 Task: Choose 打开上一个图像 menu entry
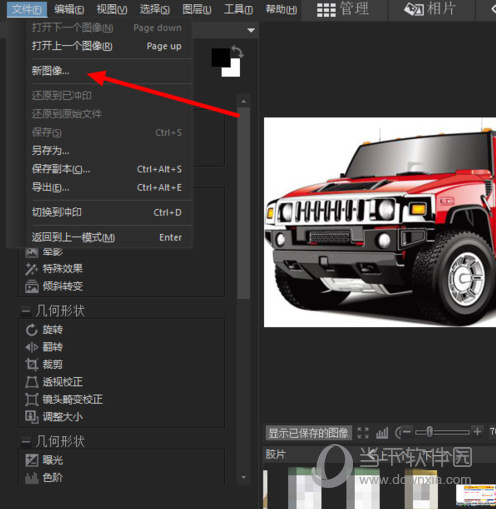(x=107, y=46)
